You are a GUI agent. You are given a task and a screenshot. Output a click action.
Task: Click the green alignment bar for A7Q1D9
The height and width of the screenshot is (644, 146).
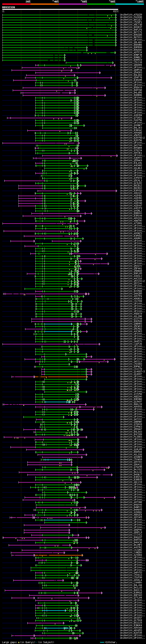point(59,15)
